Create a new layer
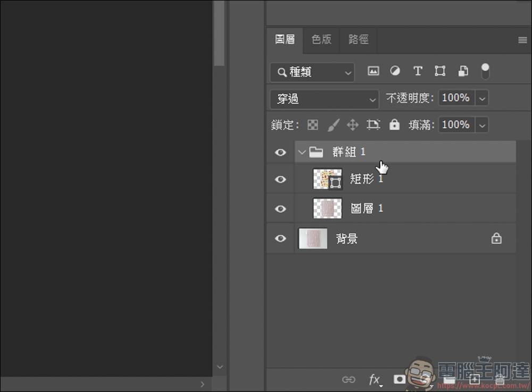The height and width of the screenshot is (392, 532). point(474,379)
